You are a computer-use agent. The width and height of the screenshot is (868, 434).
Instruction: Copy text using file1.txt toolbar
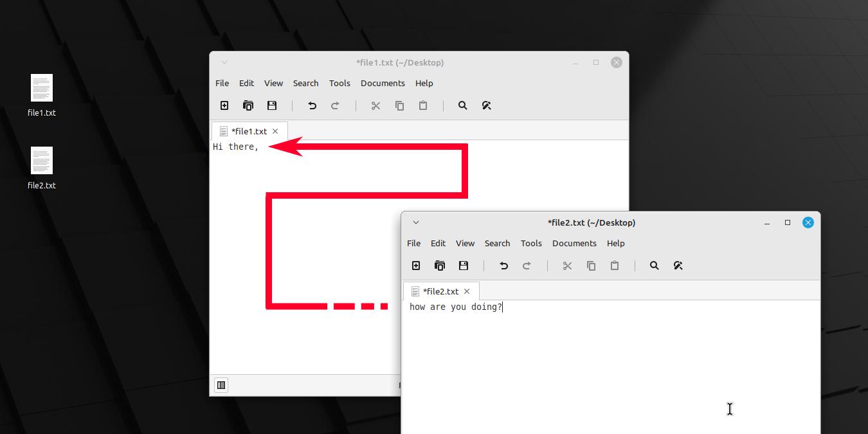point(399,105)
